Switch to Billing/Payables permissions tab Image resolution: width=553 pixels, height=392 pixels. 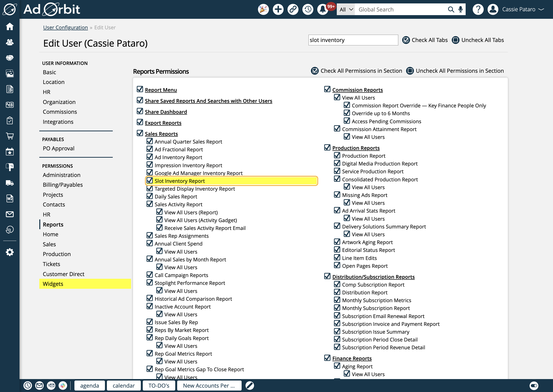pos(63,185)
